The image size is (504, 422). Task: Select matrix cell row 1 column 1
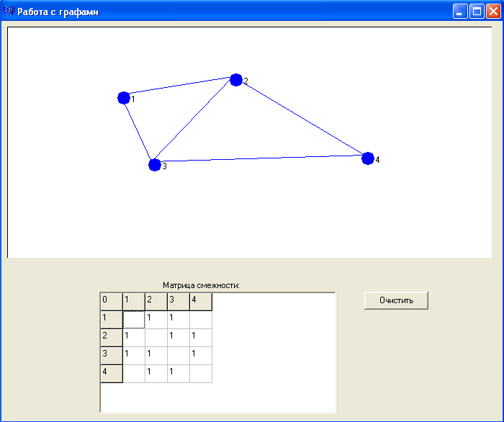pyautogui.click(x=134, y=320)
